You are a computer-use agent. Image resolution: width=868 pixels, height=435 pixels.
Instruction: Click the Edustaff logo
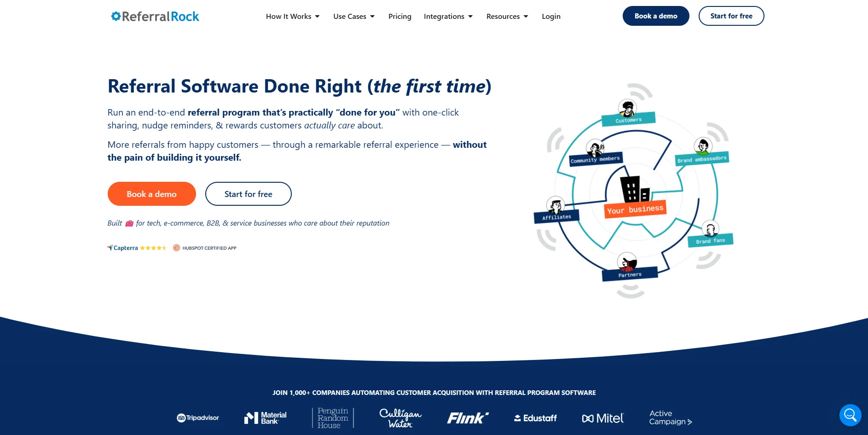pos(535,418)
